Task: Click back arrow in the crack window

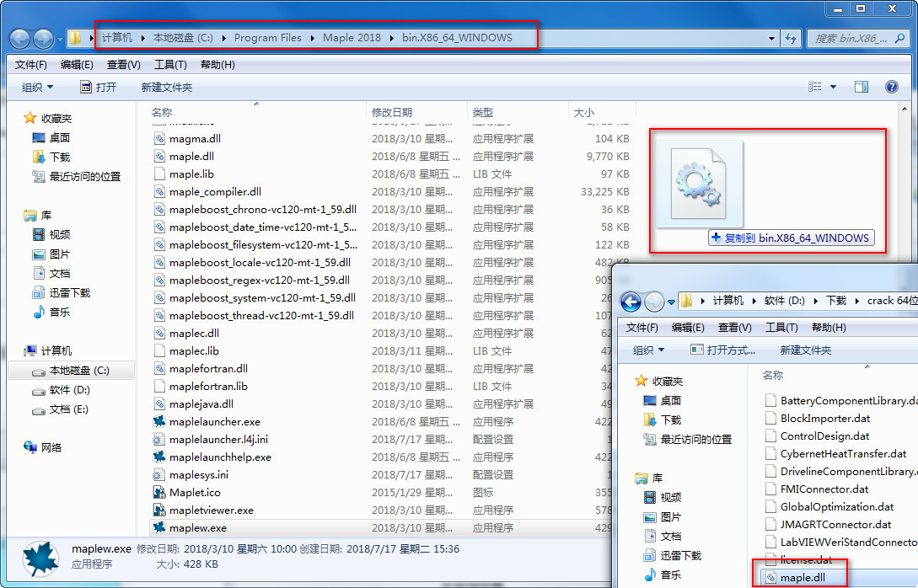Action: (x=631, y=302)
